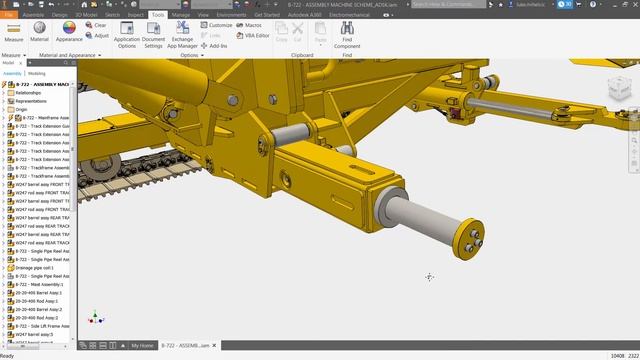This screenshot has height=360, width=640.
Task: Expand B-722 - Mast Assembly:1 node
Action: [x=4, y=284]
